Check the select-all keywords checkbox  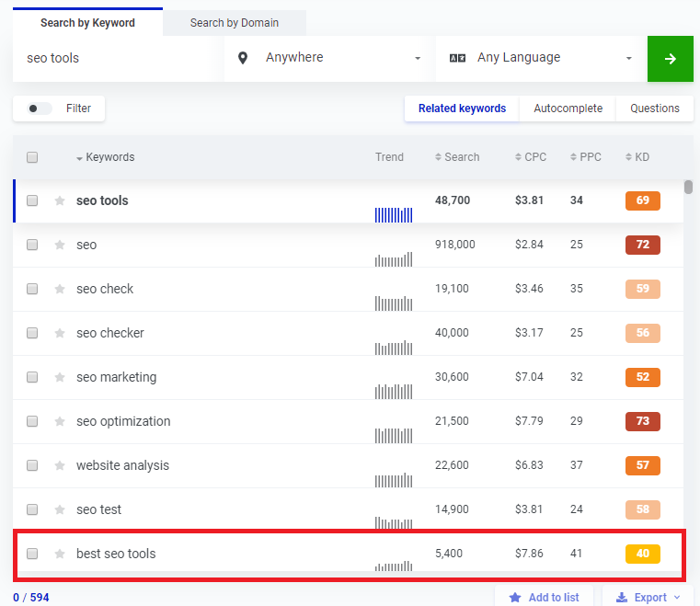pos(32,157)
